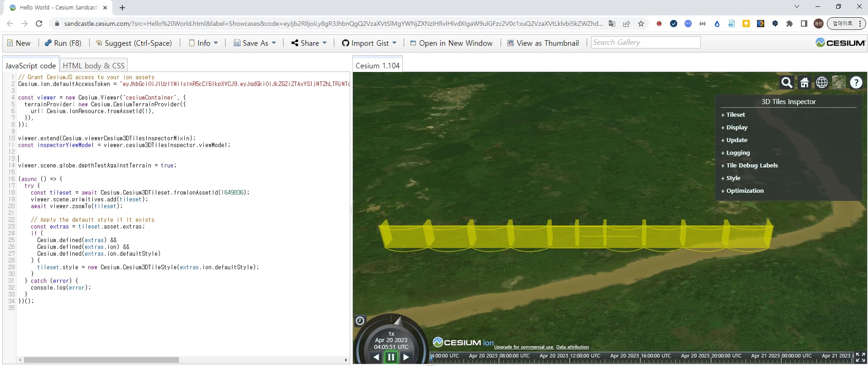The width and height of the screenshot is (868, 367).
Task: Click the yellow 3D tileset model
Action: point(575,235)
